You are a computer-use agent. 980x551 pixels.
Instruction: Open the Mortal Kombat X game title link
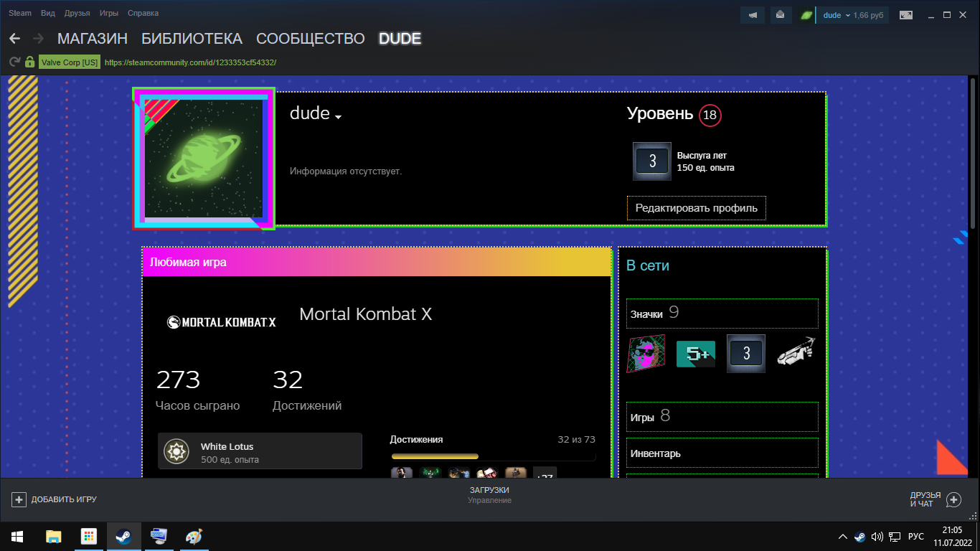pyautogui.click(x=366, y=314)
